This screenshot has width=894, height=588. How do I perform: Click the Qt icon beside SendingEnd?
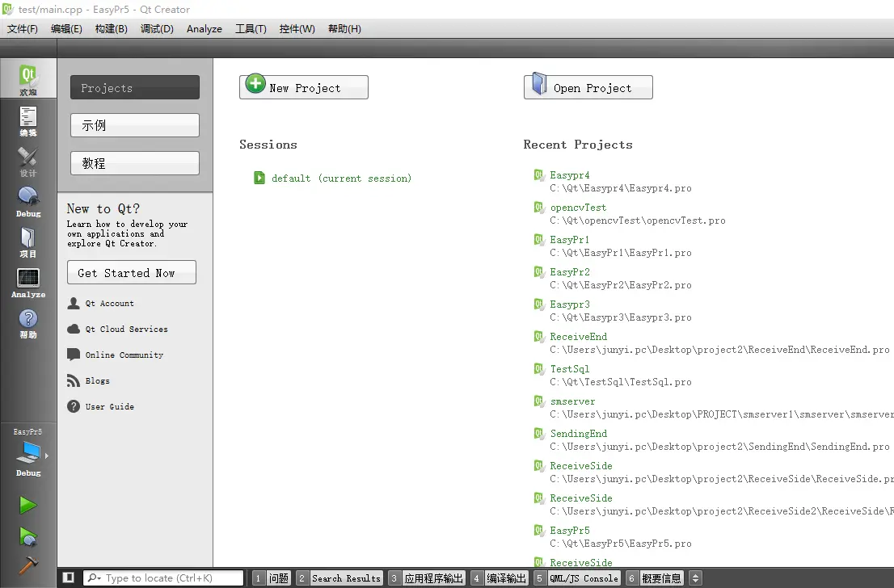click(539, 434)
